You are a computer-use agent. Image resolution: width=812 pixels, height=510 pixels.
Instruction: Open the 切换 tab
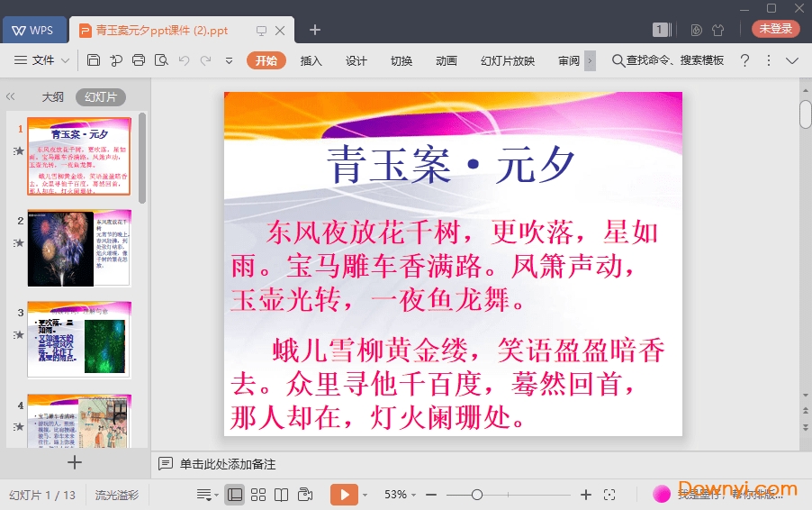tap(401, 60)
